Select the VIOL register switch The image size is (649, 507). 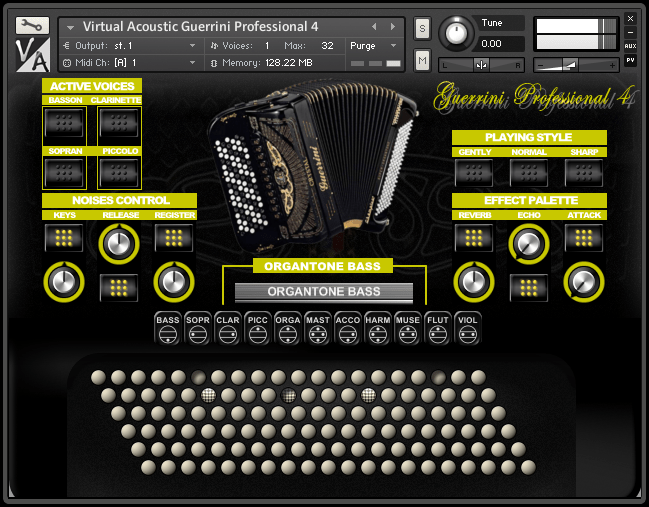[468, 329]
